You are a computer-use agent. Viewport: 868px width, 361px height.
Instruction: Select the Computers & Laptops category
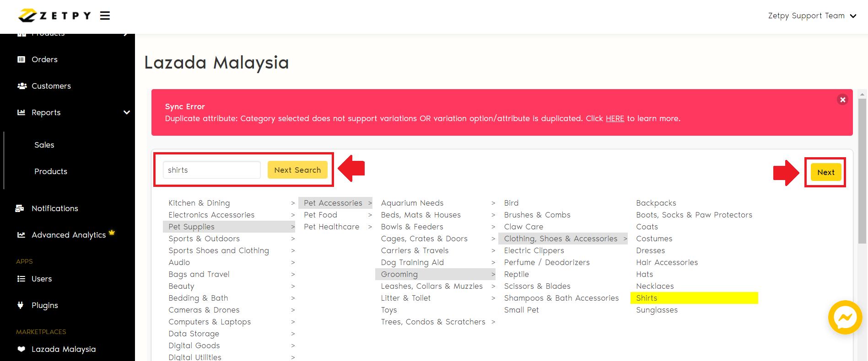[x=210, y=322]
